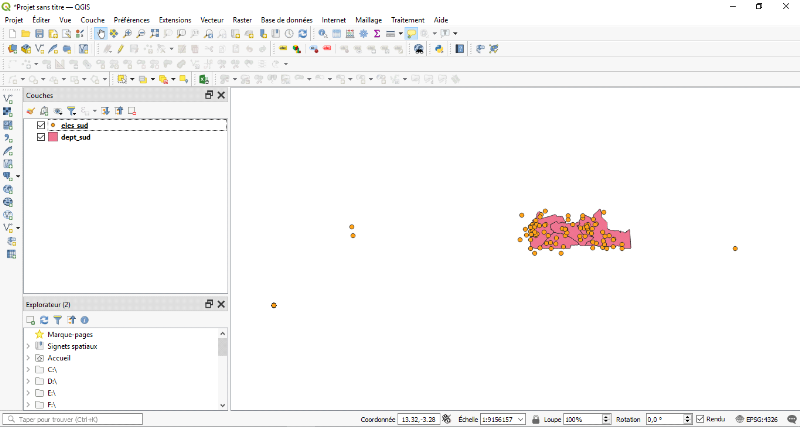Expand the C:\ drive node
Image resolution: width=800 pixels, height=427 pixels.
pyautogui.click(x=28, y=370)
